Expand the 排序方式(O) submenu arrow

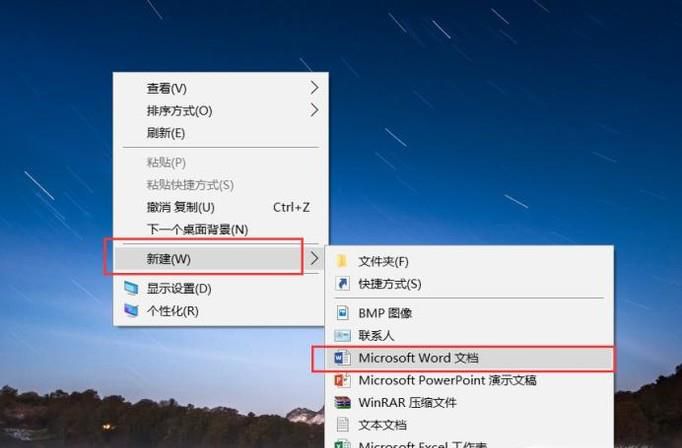314,110
